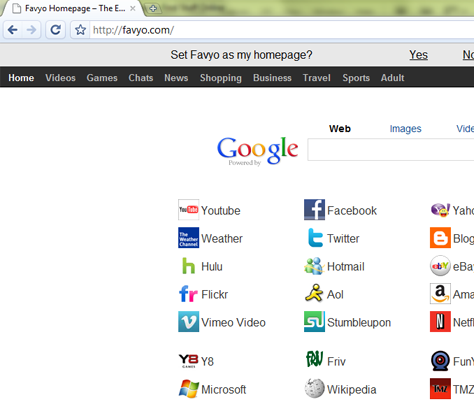The height and width of the screenshot is (400, 474).
Task: Click the Y8 games icon
Action: [x=188, y=361]
